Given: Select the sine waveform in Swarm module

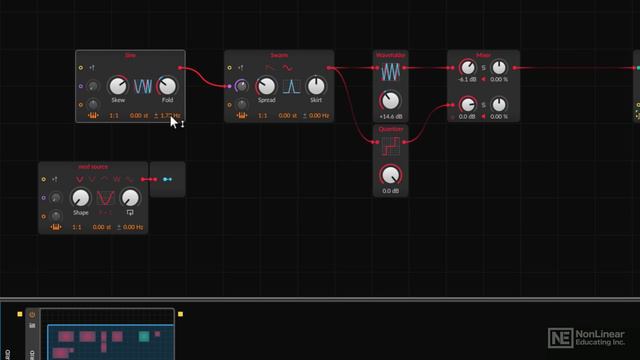Looking at the screenshot, I should [287, 68].
